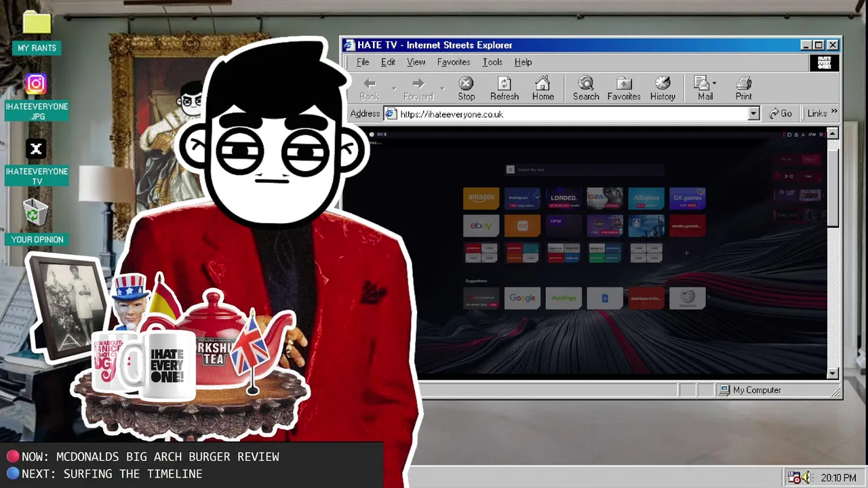Image resolution: width=868 pixels, height=488 pixels.
Task: Open the Mail button dropdown arrow
Action: point(714,83)
